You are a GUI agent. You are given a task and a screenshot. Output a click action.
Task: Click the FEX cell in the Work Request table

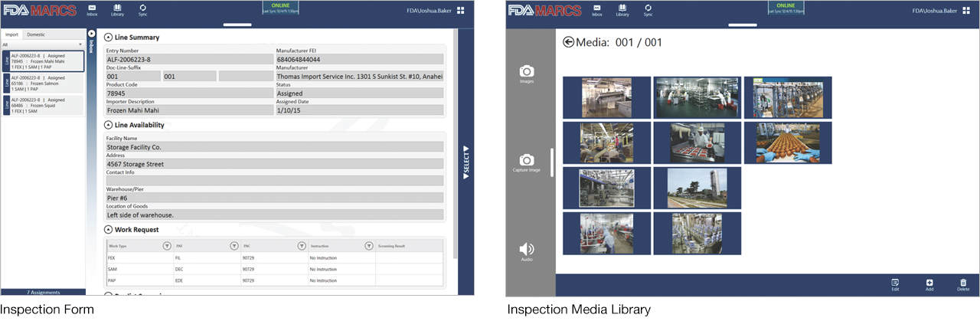(139, 258)
